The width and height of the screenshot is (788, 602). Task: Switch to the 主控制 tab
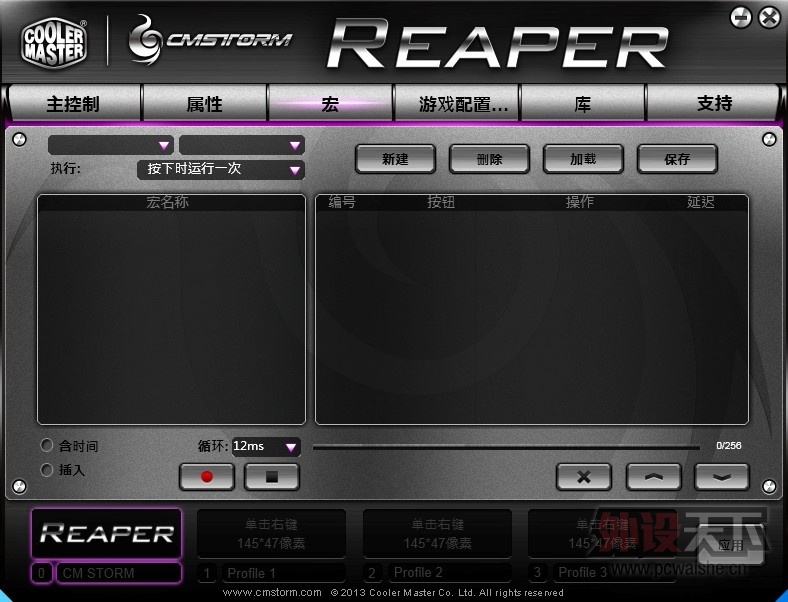pos(73,104)
